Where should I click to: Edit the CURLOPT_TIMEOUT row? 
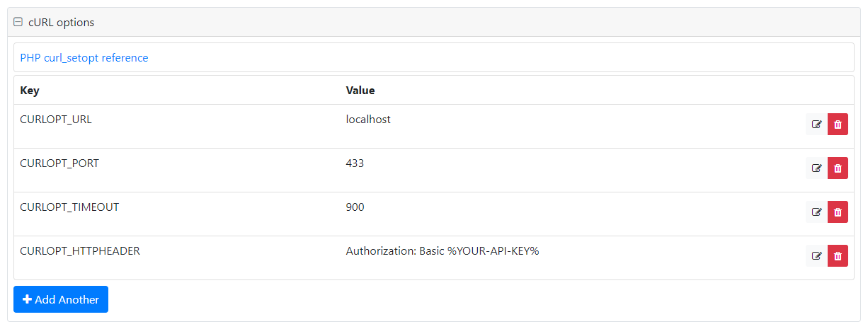click(x=816, y=212)
